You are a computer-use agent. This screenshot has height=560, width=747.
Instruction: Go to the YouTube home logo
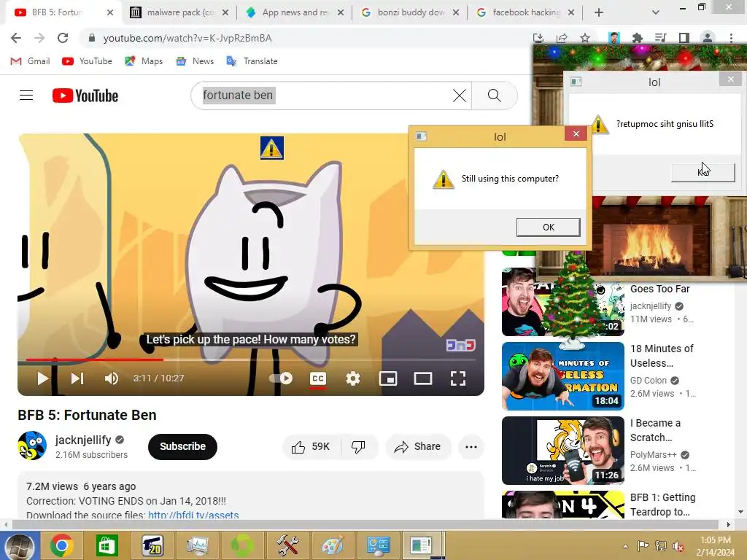click(x=85, y=96)
